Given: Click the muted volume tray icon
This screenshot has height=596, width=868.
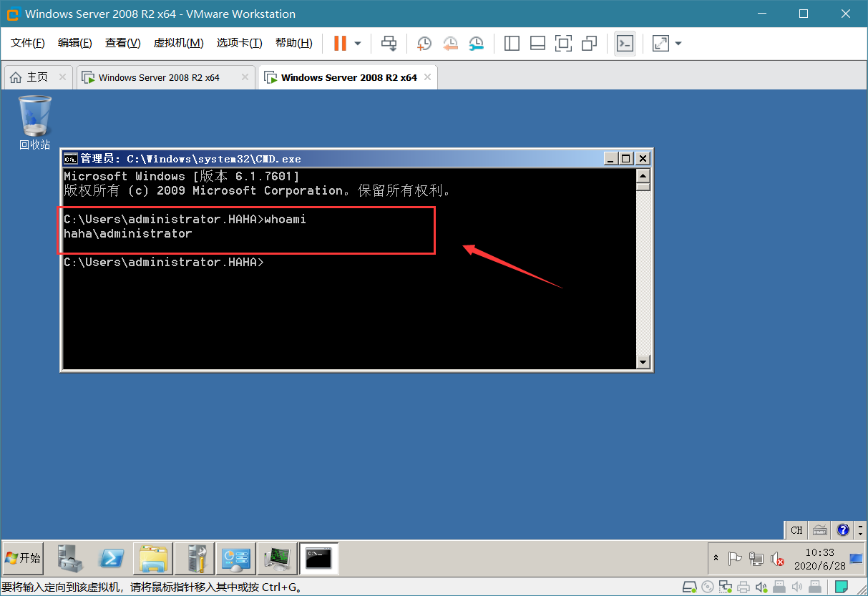Looking at the screenshot, I should coord(777,559).
